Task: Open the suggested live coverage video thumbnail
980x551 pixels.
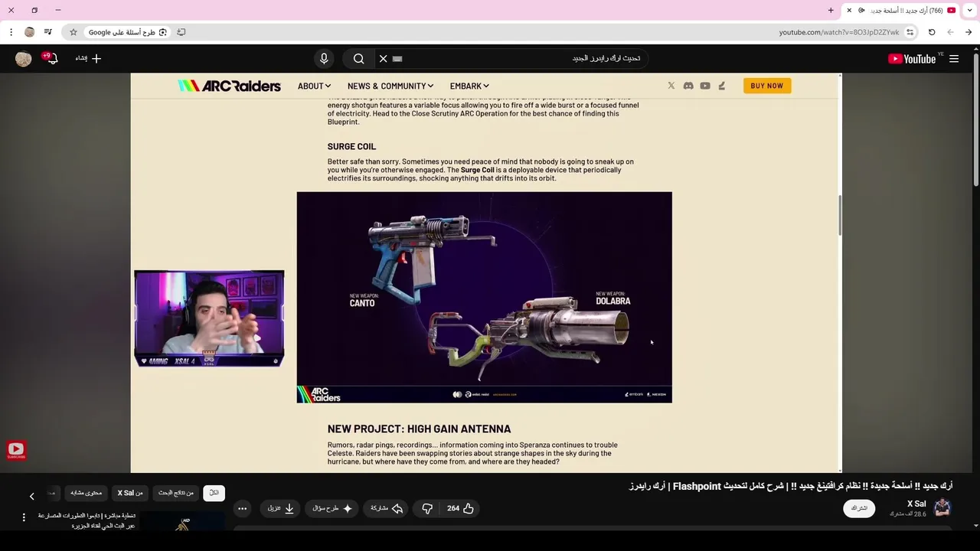Action: 182,522
